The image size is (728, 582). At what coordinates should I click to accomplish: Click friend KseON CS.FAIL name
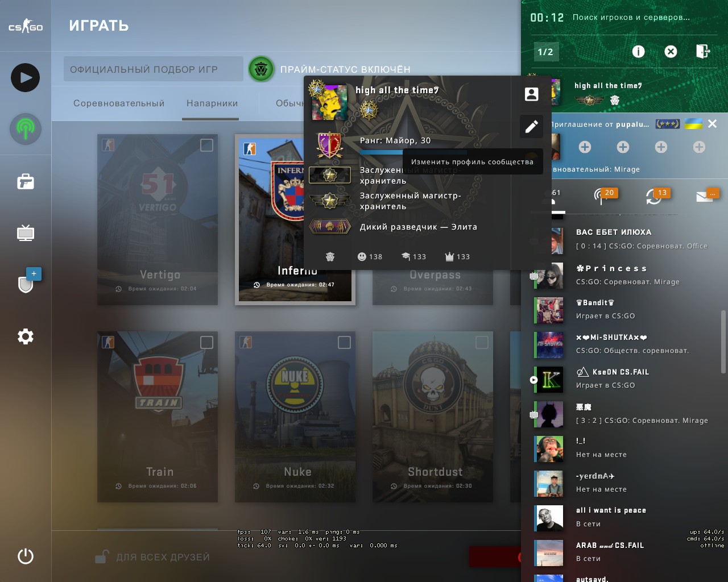[x=612, y=372]
